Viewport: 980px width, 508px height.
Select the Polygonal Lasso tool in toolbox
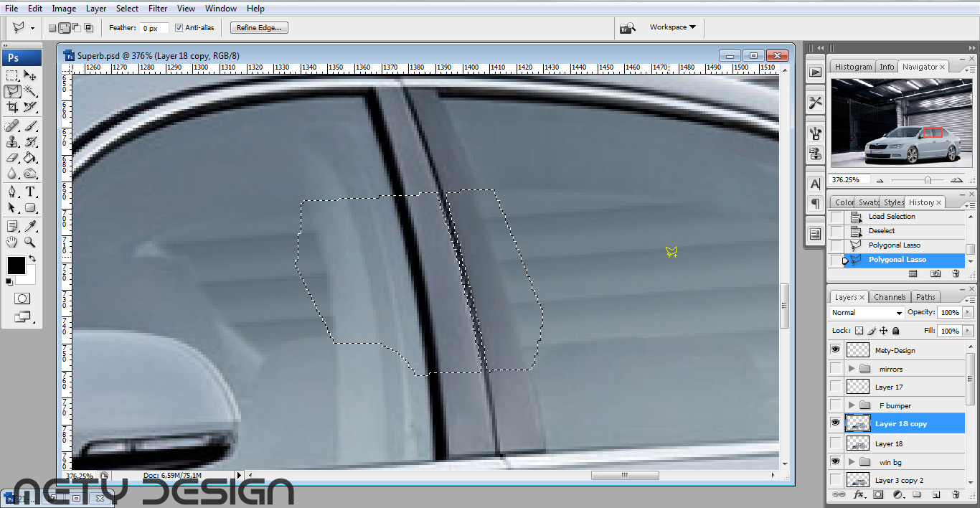coord(12,91)
